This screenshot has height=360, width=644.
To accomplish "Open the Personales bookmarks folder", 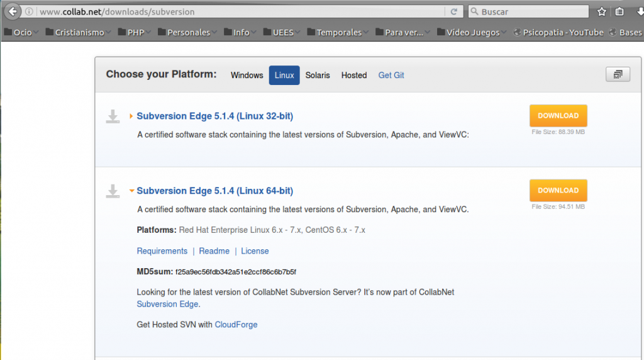I will (187, 32).
